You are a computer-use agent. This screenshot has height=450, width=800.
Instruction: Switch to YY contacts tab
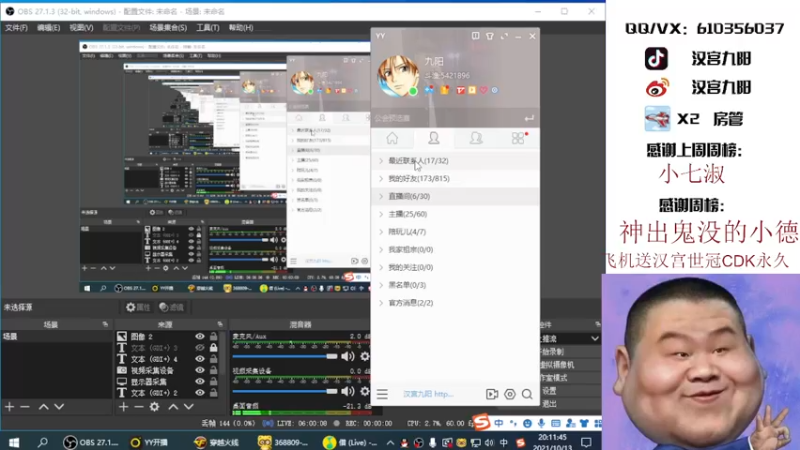coord(434,138)
